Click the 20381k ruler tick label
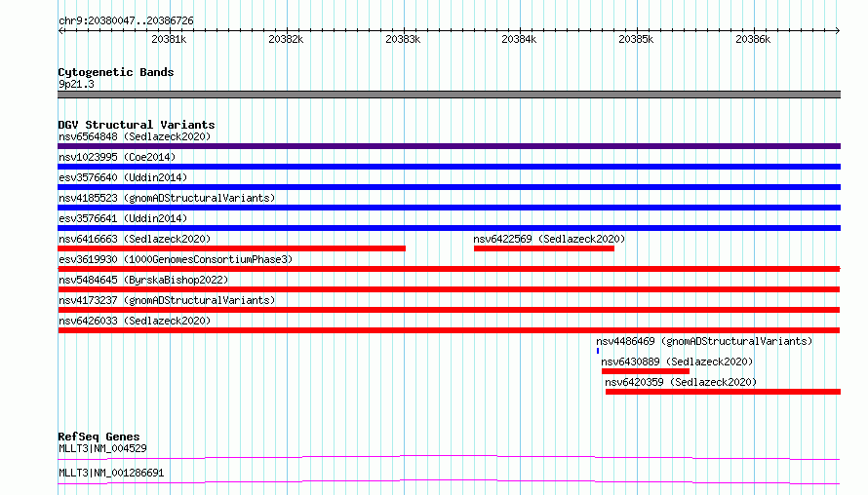This screenshot has height=495, width=868. (x=169, y=39)
